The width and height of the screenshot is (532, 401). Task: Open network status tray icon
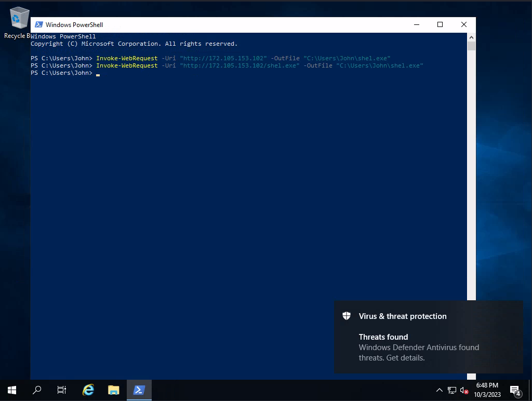452,390
